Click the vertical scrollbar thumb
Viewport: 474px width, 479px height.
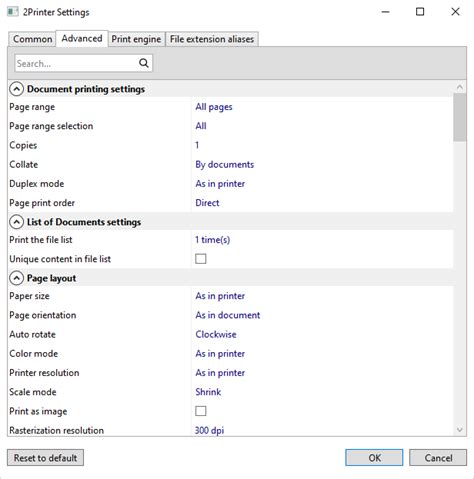coord(460,117)
